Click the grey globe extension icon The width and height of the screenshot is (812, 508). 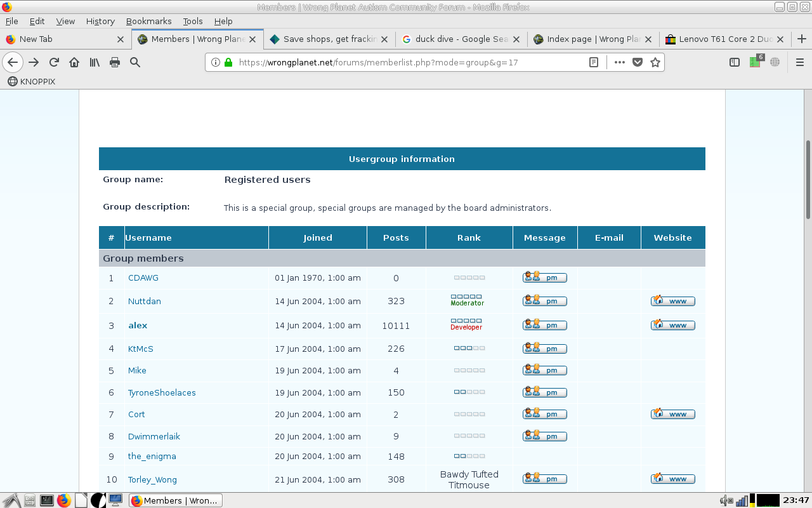coord(775,62)
